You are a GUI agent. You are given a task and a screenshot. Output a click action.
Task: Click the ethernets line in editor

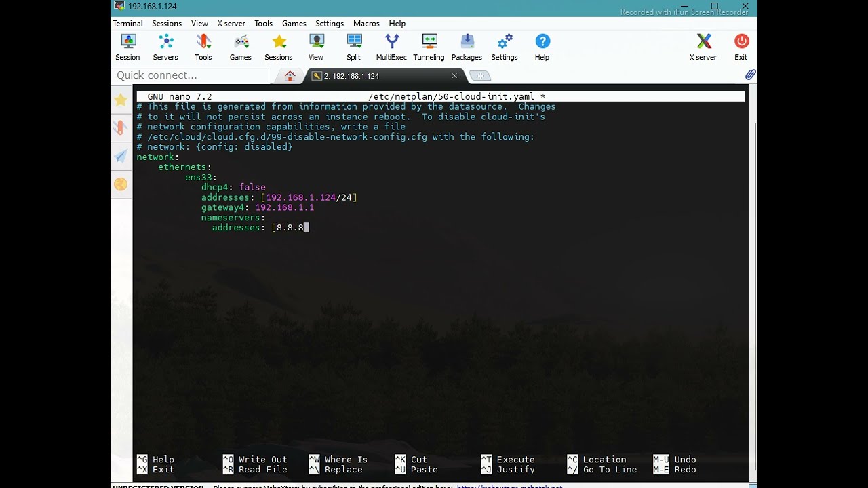pyautogui.click(x=185, y=167)
